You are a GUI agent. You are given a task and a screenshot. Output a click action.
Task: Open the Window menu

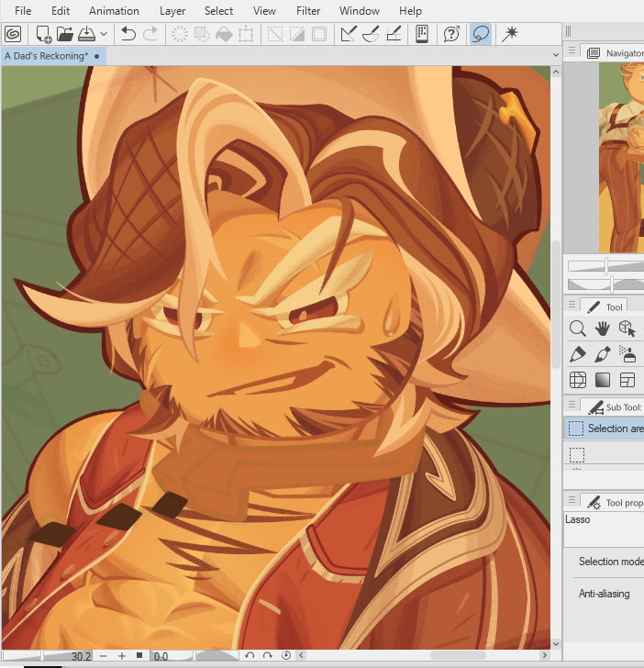coord(360,11)
